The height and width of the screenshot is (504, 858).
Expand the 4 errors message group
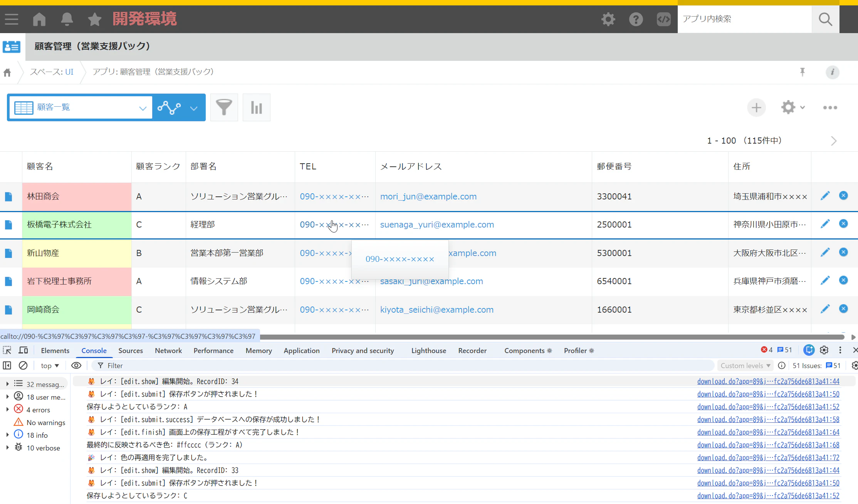pyautogui.click(x=7, y=410)
